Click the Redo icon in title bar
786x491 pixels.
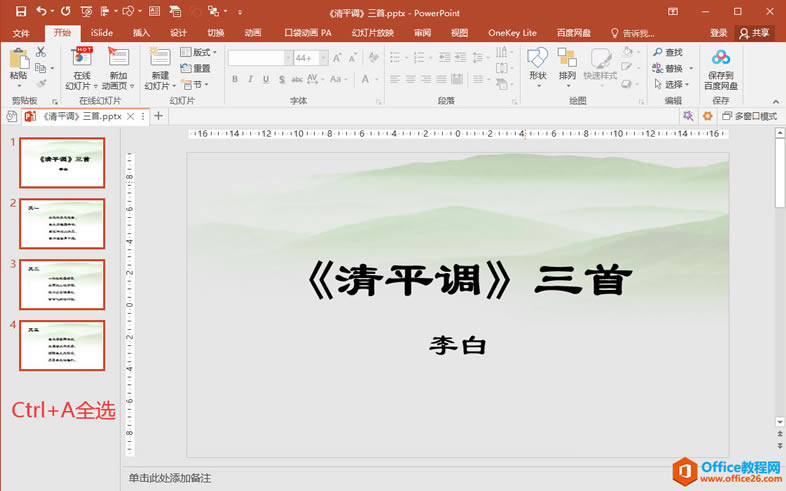point(66,12)
